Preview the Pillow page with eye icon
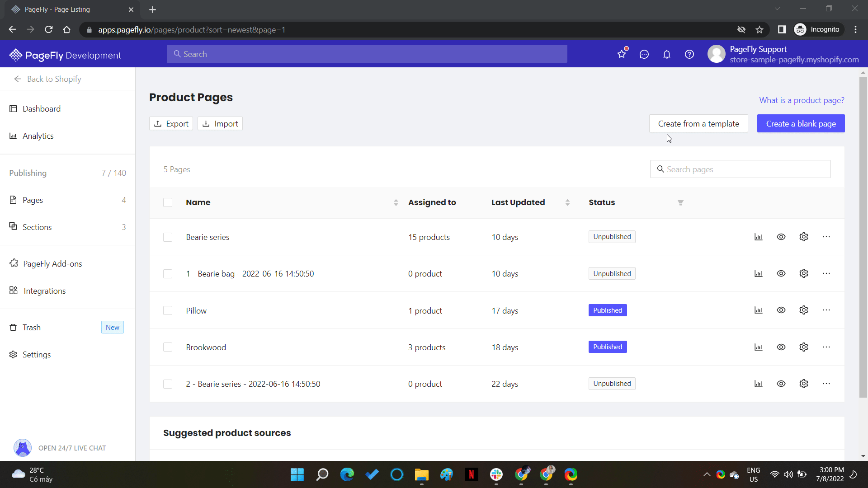The width and height of the screenshot is (868, 488). (781, 310)
